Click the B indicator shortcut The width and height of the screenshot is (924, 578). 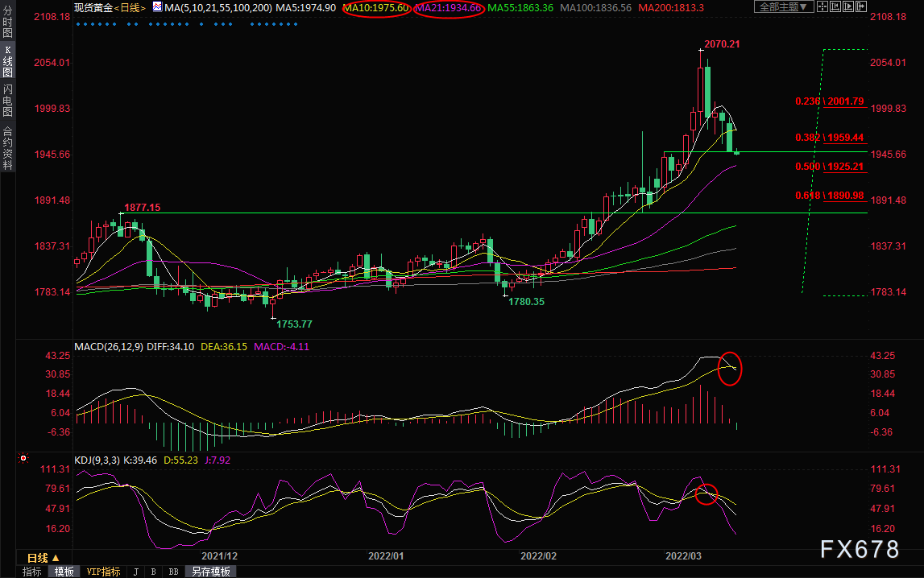pos(153,572)
